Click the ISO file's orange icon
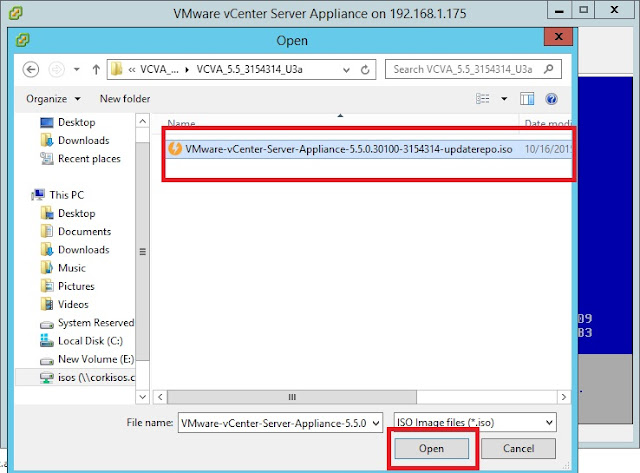Image resolution: width=640 pixels, height=473 pixels. (x=175, y=149)
